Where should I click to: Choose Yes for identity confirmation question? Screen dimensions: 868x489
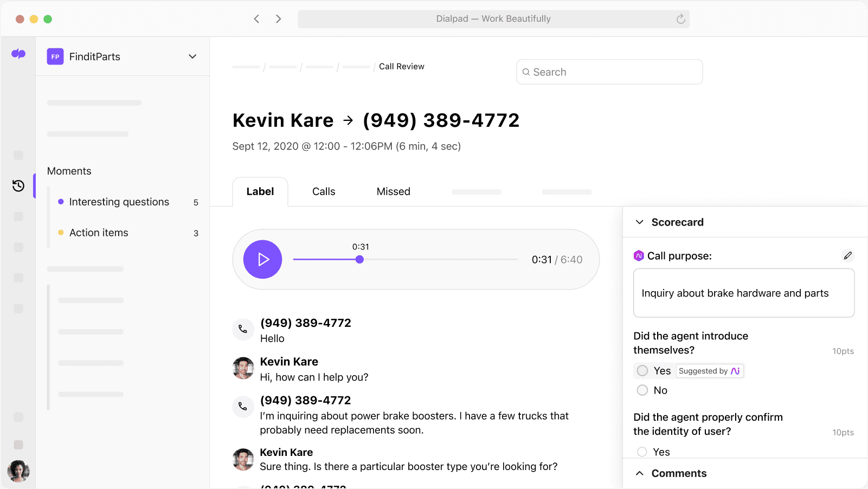coord(641,452)
